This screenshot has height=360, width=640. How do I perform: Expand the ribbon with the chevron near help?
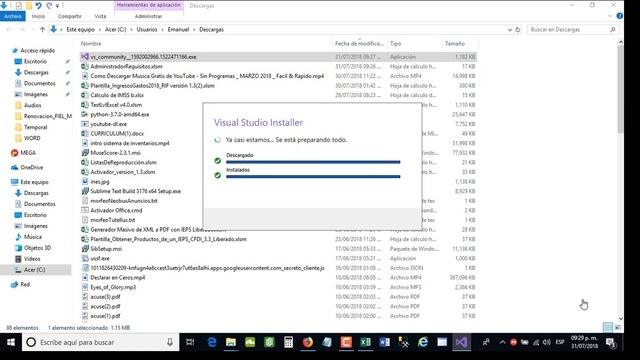[x=610, y=16]
